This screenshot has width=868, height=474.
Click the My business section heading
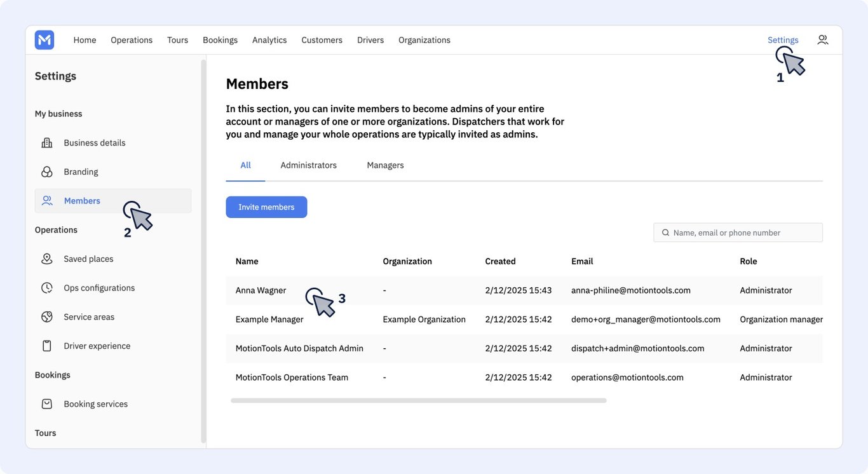[58, 114]
